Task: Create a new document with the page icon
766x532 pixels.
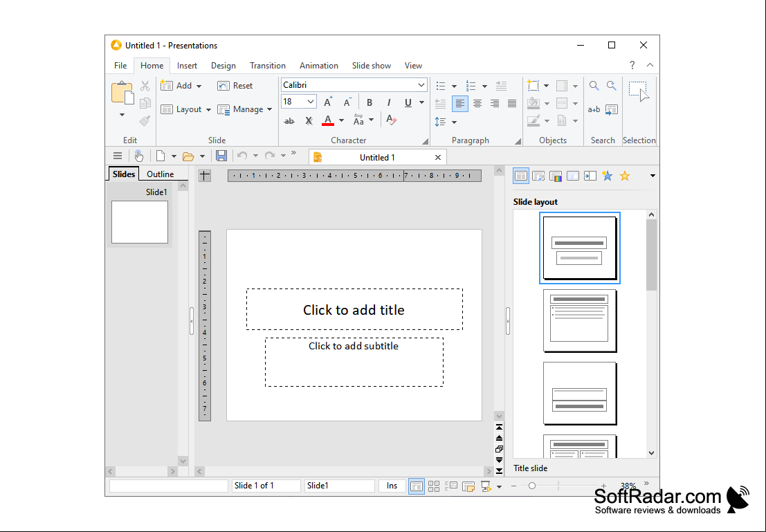Action: [161, 156]
